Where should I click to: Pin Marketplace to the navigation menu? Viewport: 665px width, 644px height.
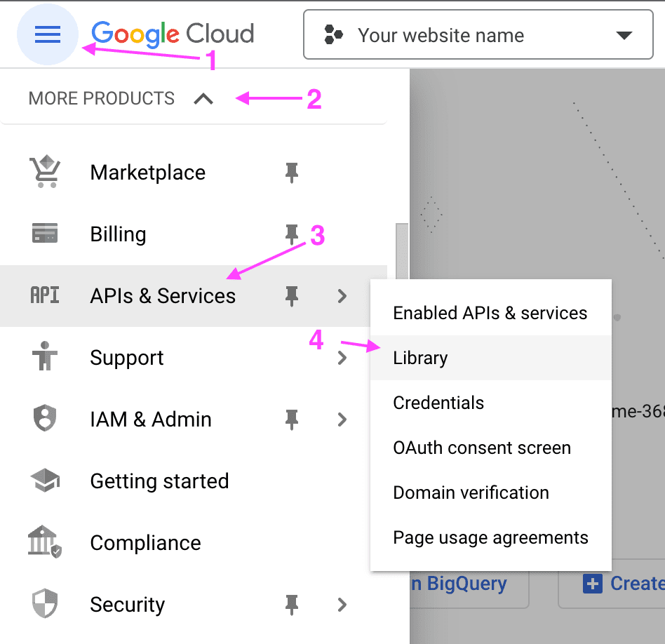pos(293,172)
